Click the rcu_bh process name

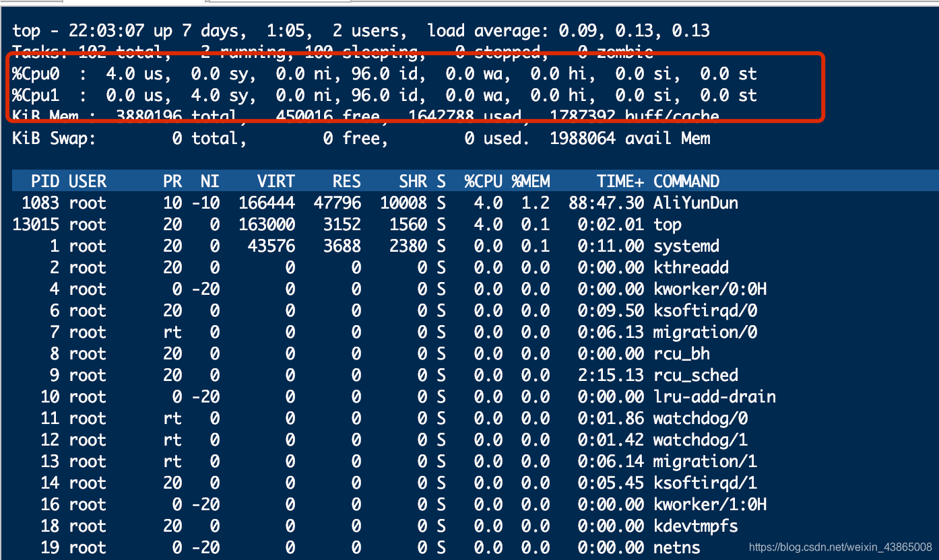pos(682,353)
